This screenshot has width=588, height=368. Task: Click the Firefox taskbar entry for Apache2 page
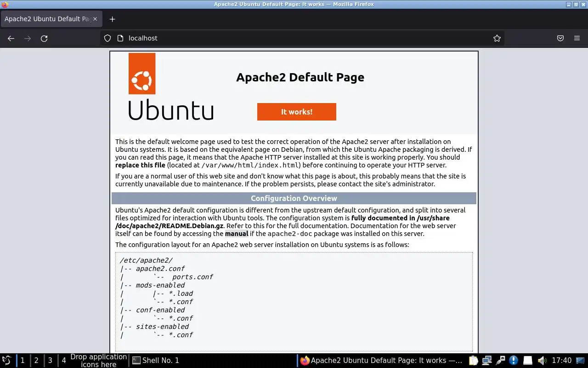381,361
